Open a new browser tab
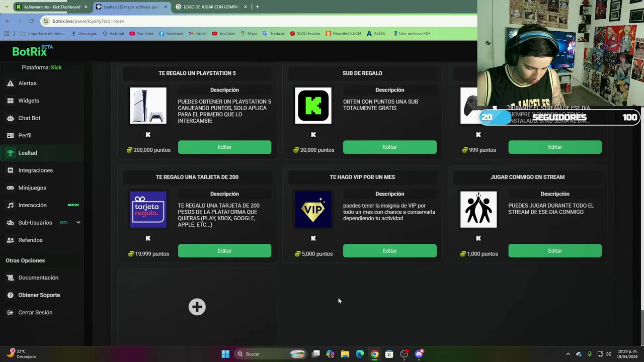The width and height of the screenshot is (644, 362). pos(257,7)
